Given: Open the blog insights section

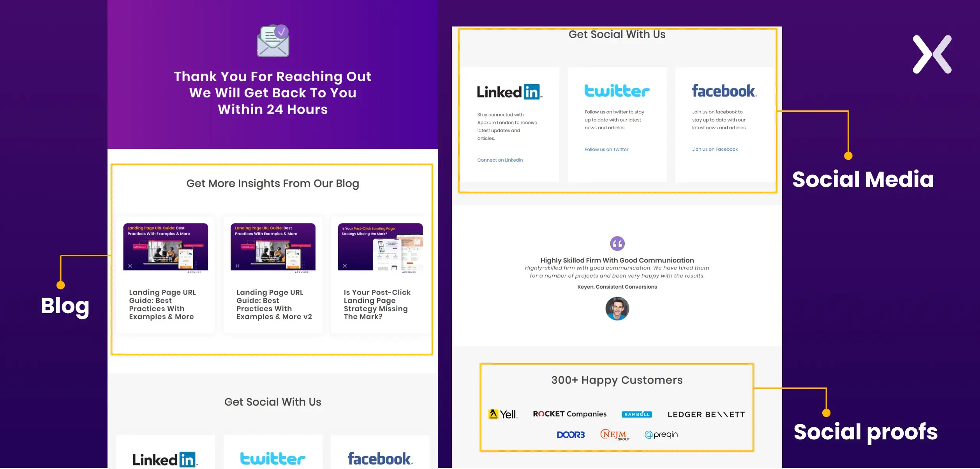Looking at the screenshot, I should click(x=273, y=183).
